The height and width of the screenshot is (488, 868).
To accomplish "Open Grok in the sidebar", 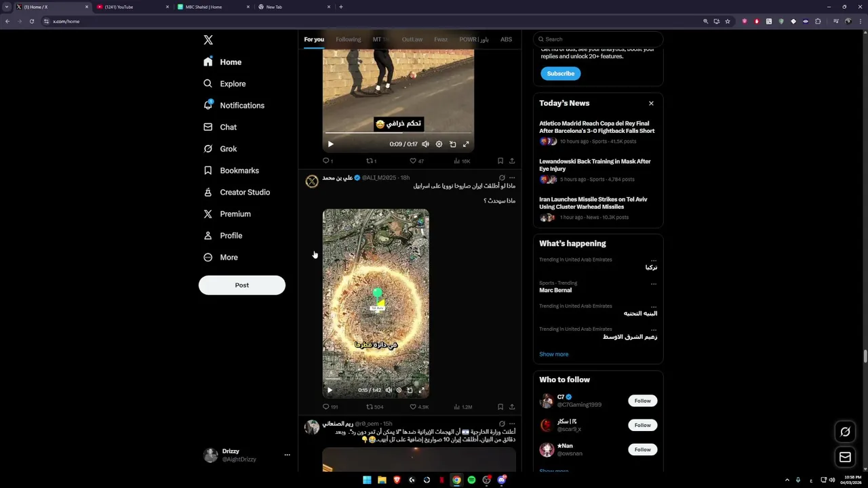I will tap(220, 148).
